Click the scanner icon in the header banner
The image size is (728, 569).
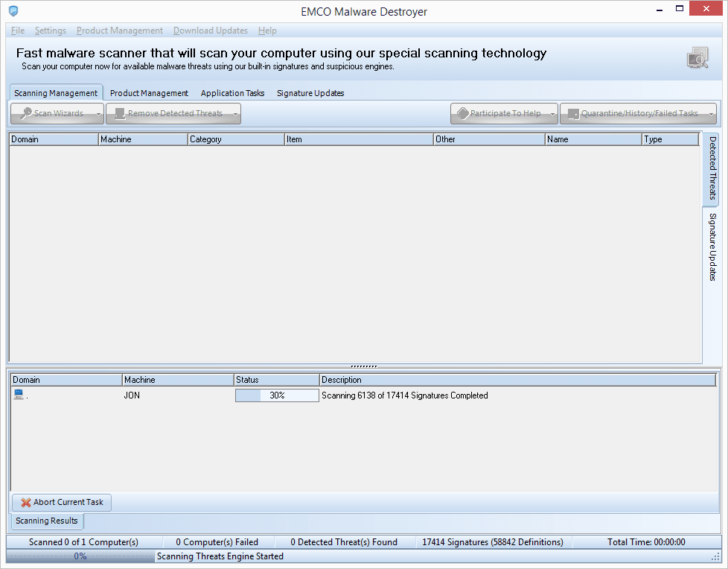tap(697, 57)
